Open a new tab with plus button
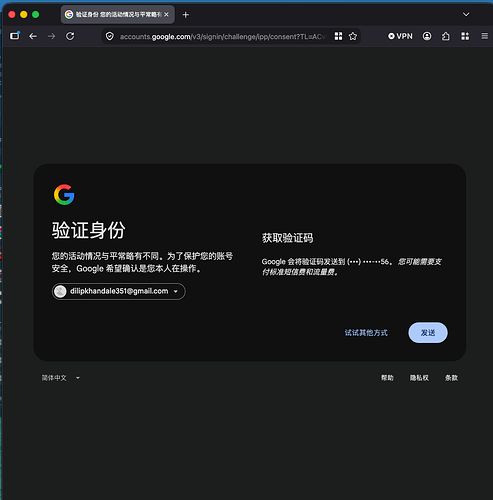 pyautogui.click(x=186, y=15)
